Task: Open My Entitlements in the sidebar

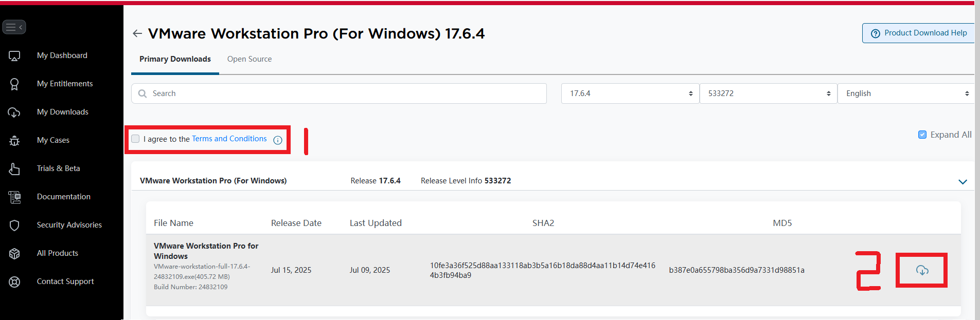Action: [65, 84]
